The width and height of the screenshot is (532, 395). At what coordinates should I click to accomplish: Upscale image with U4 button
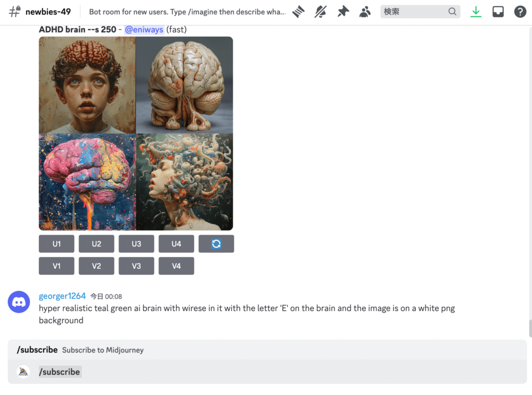click(176, 244)
